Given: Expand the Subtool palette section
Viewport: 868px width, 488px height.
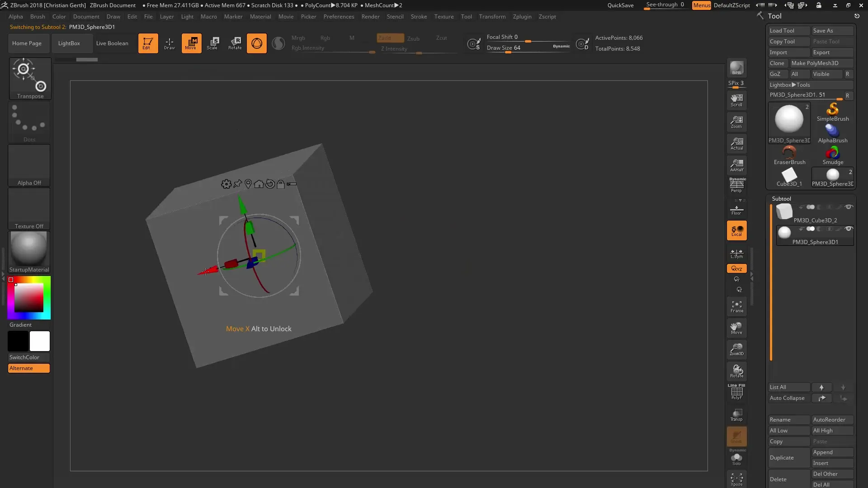Looking at the screenshot, I should pyautogui.click(x=781, y=198).
